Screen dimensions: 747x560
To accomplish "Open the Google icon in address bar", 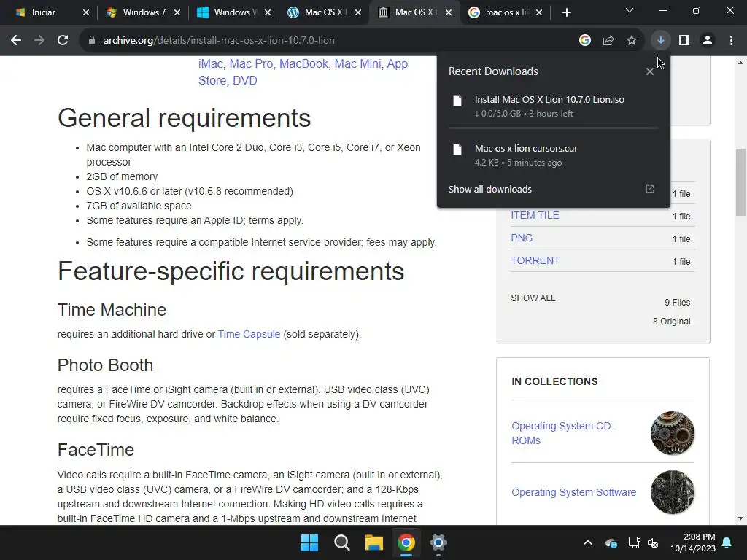I will point(584,41).
